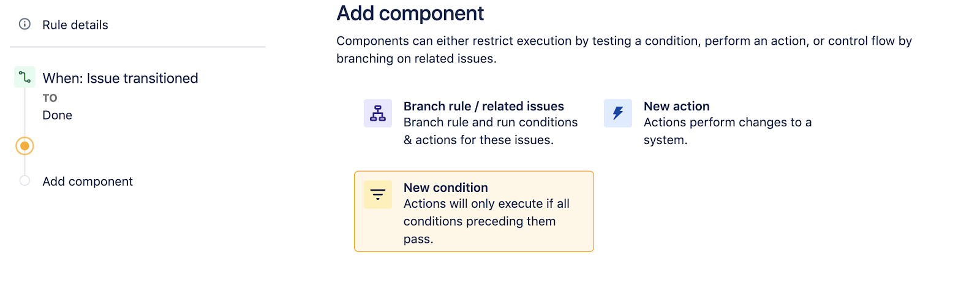The image size is (980, 306).
Task: Click the "TO" label under the trigger
Action: [x=50, y=98]
